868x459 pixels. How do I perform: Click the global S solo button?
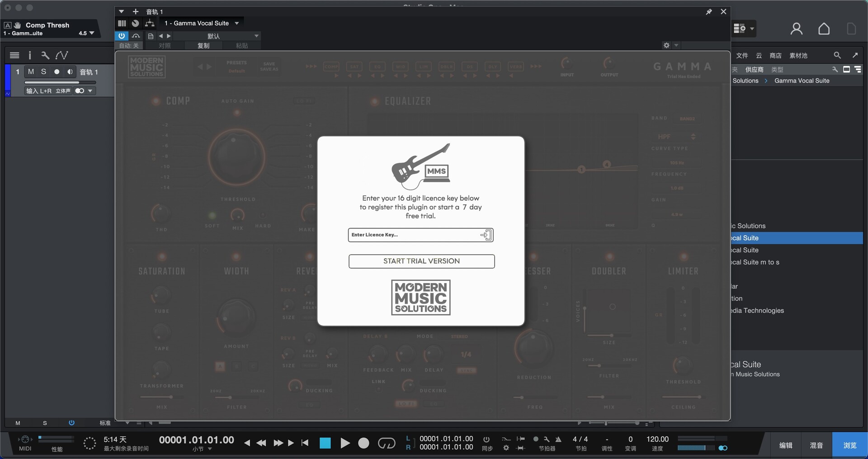(45, 423)
